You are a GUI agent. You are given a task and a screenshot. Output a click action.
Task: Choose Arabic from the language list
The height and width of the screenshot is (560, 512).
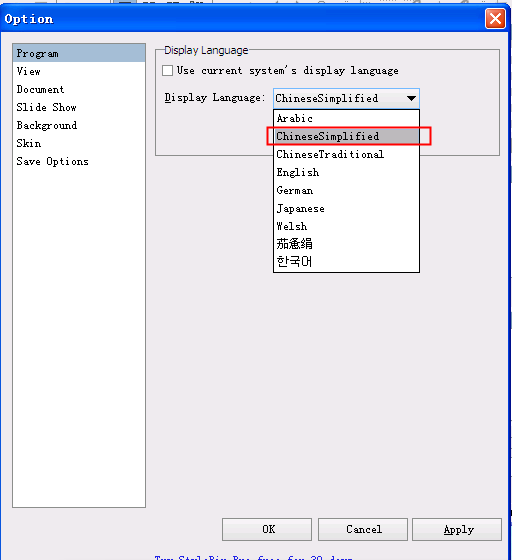point(346,118)
